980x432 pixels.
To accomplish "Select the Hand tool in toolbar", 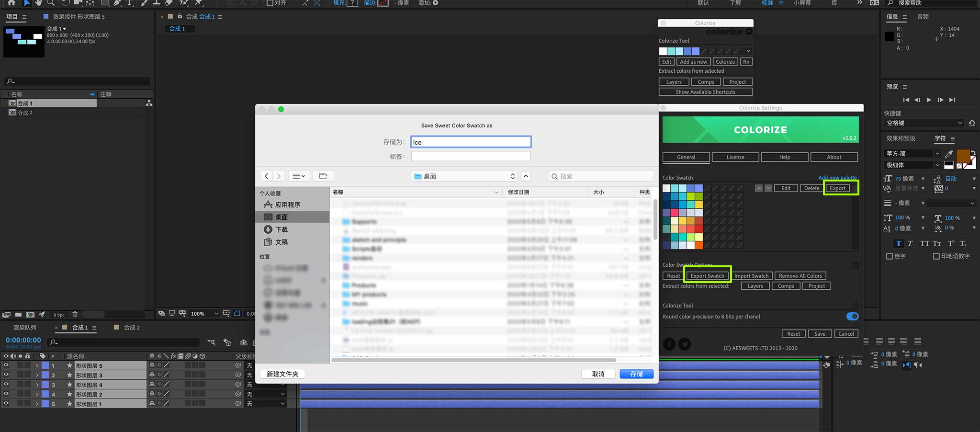I will [39, 3].
